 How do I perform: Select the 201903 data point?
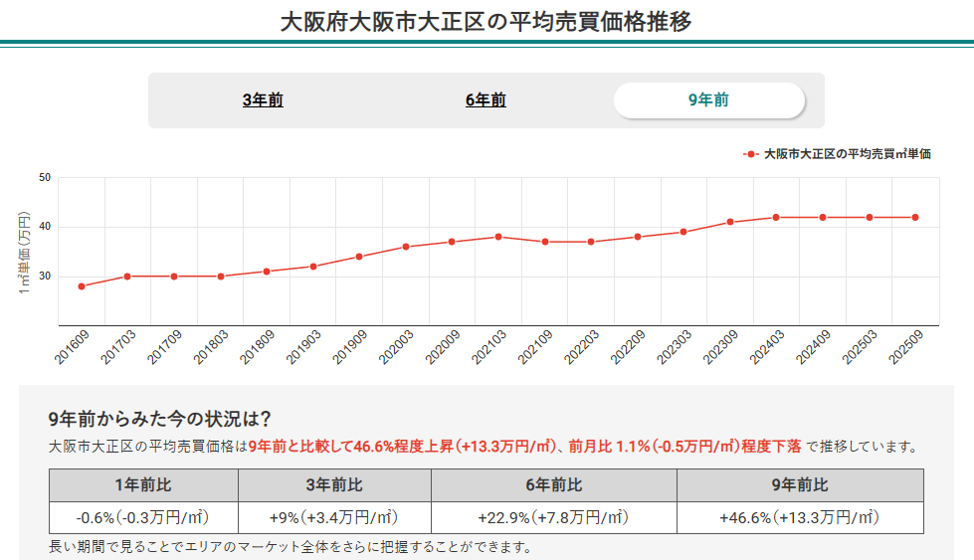(313, 267)
